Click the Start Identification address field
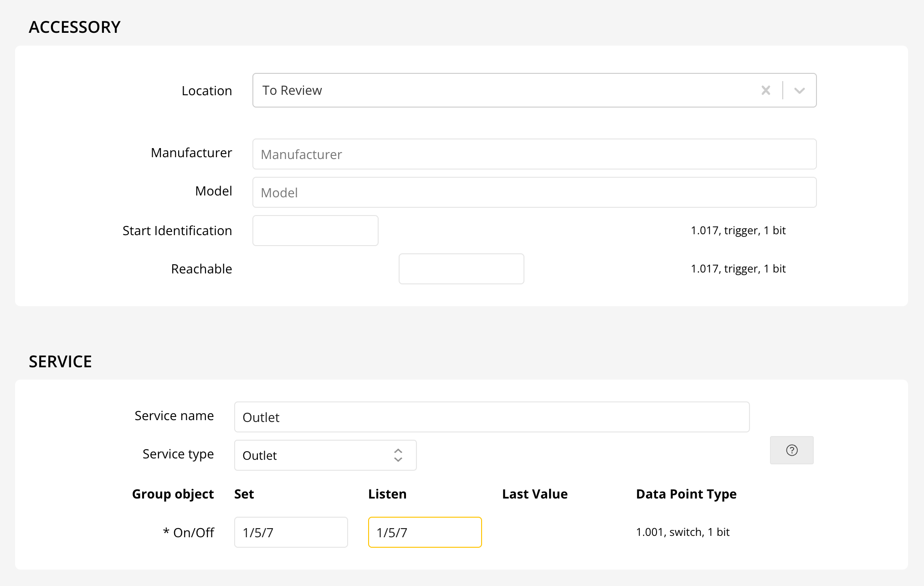Viewport: 924px width, 586px height. [x=315, y=231]
